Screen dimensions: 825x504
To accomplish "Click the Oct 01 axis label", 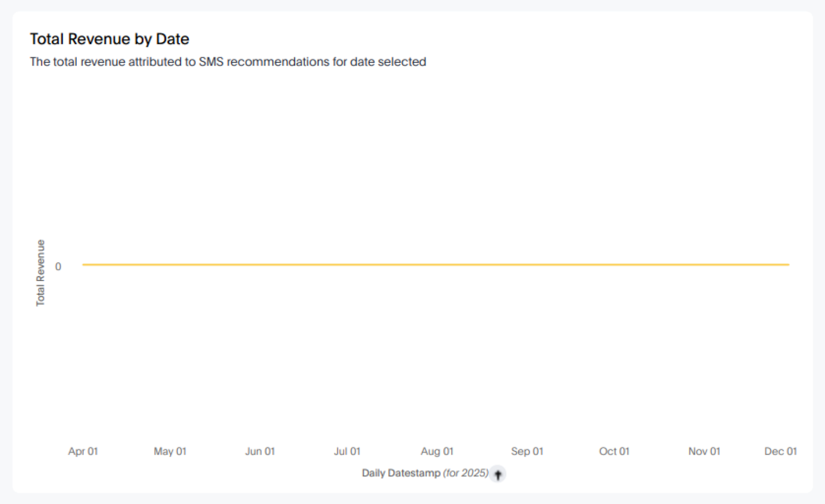I will pyautogui.click(x=614, y=451).
